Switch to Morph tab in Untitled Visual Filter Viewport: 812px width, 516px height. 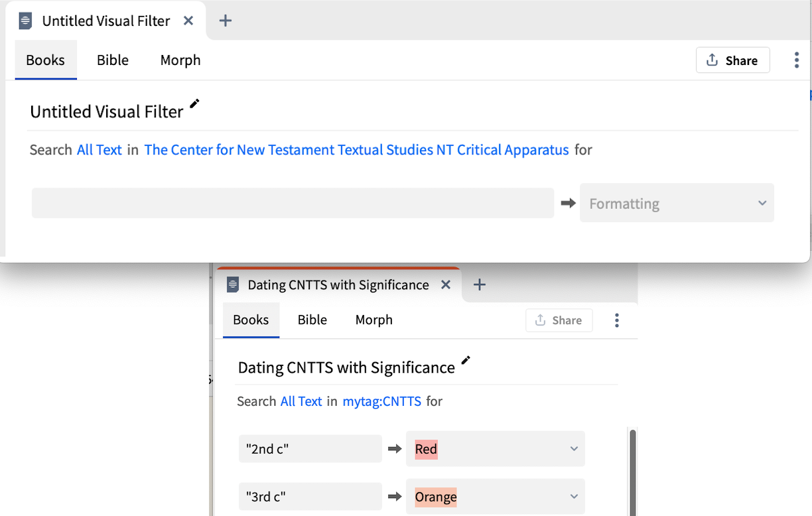pyautogui.click(x=180, y=60)
